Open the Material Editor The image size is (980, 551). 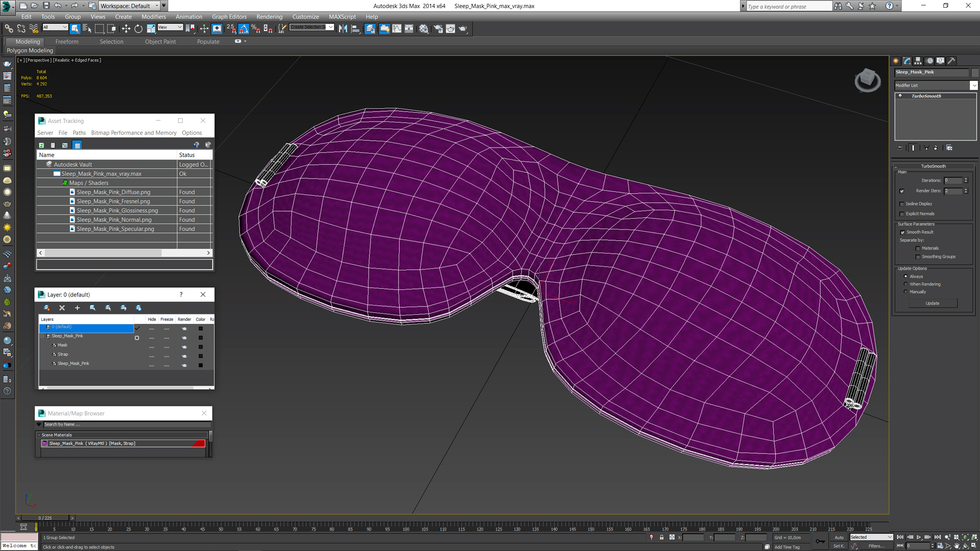[424, 29]
